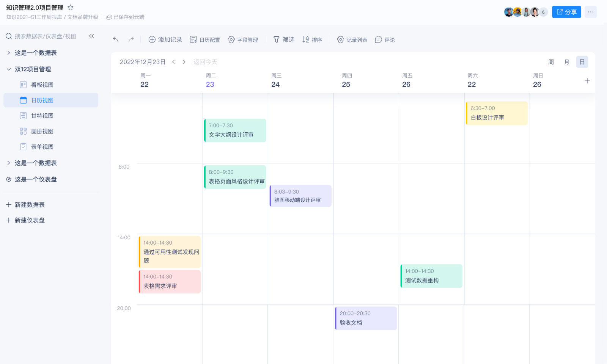
Task: Collapse the 双12项目管理 tree group
Action: coord(9,69)
